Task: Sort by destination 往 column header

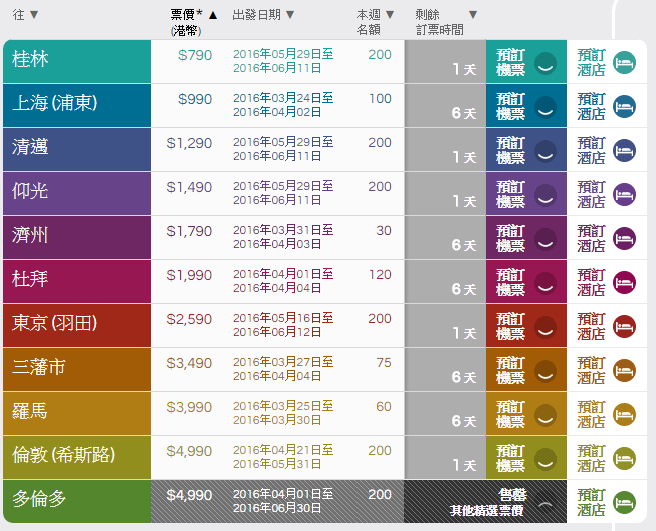Action: 26,15
